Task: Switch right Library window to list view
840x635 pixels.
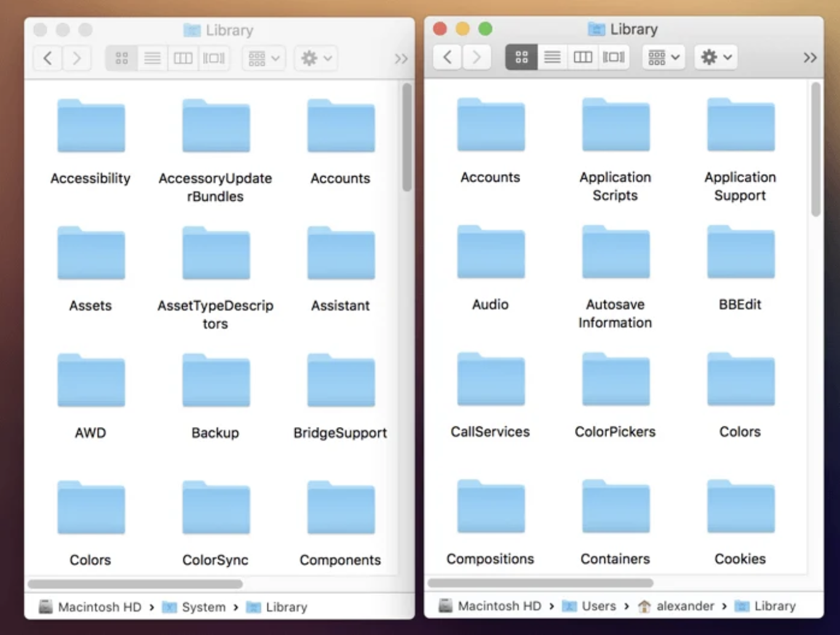Action: pos(552,57)
